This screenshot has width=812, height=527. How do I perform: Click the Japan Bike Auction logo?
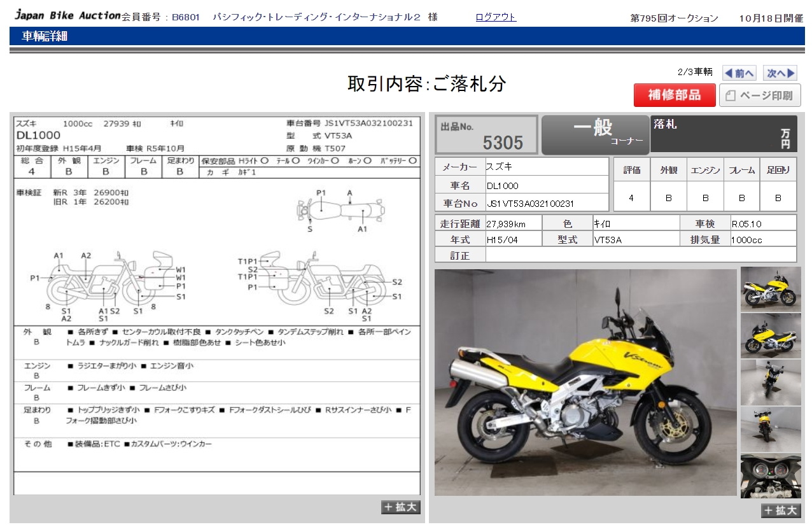point(67,15)
